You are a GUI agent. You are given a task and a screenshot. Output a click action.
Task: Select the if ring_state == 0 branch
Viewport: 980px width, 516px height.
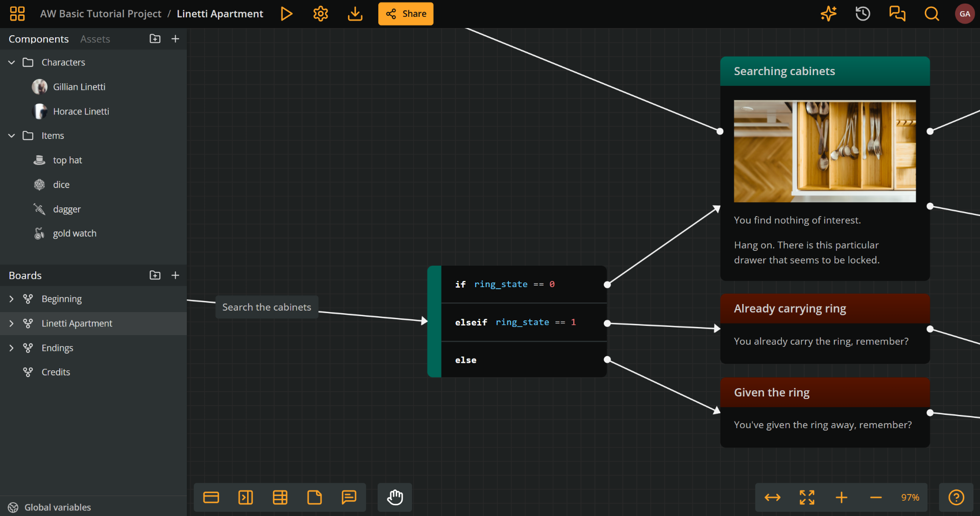pos(524,284)
